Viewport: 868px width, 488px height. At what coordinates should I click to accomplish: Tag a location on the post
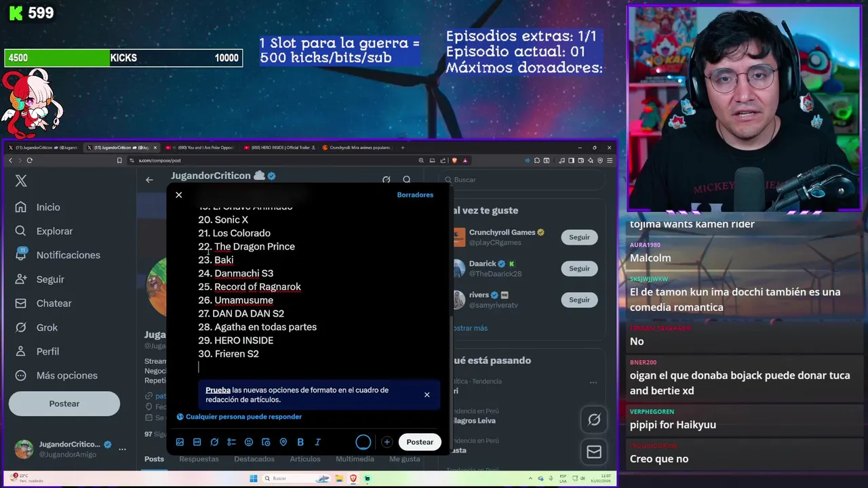[x=283, y=442]
